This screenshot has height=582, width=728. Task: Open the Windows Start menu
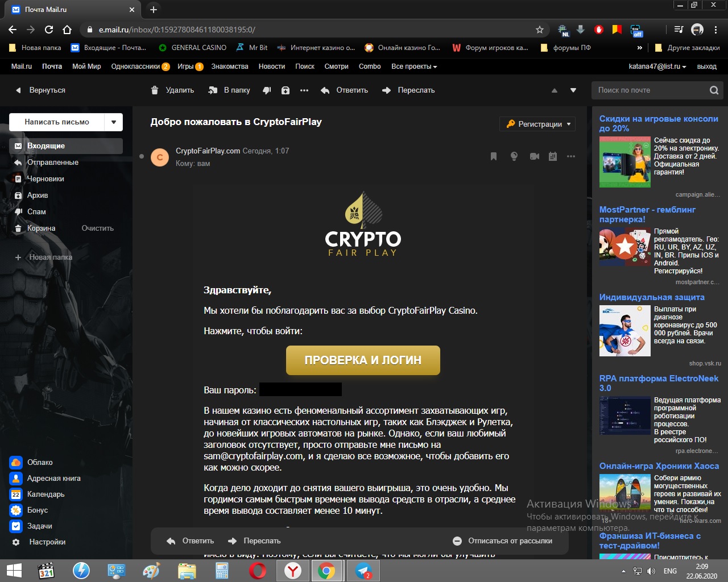14,571
